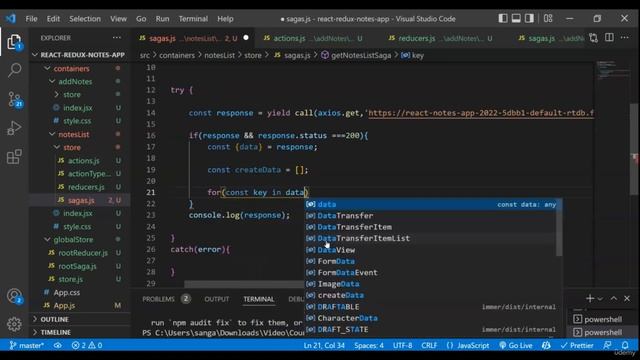Click the Go Live status bar button
The width and height of the screenshot is (640, 360).
[516, 345]
